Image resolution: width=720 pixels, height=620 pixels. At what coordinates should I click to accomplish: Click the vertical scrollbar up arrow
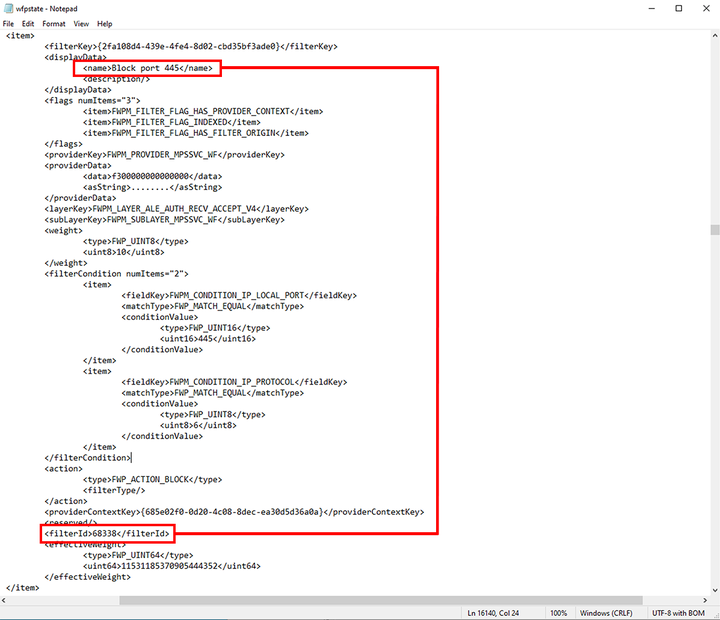coord(715,35)
